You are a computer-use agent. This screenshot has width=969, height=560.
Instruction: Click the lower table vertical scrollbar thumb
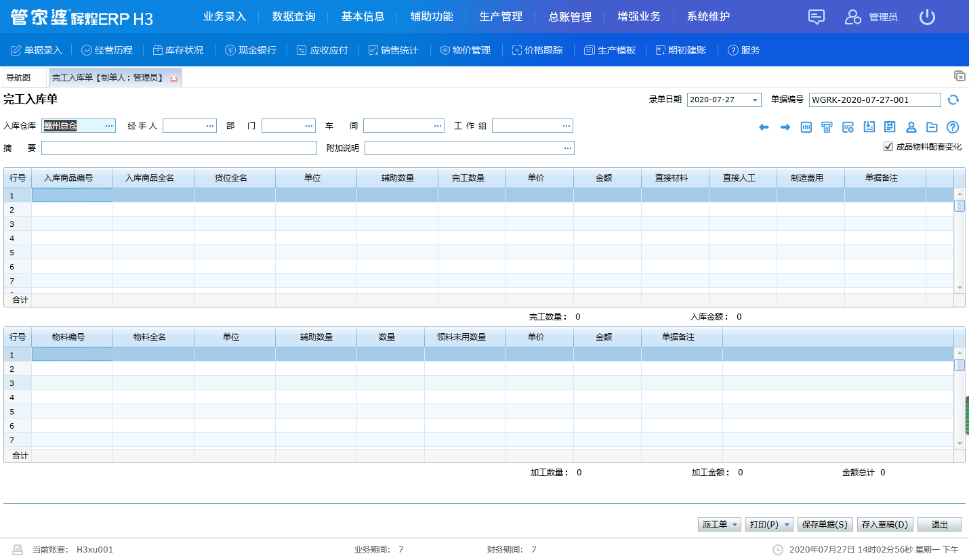(x=960, y=365)
